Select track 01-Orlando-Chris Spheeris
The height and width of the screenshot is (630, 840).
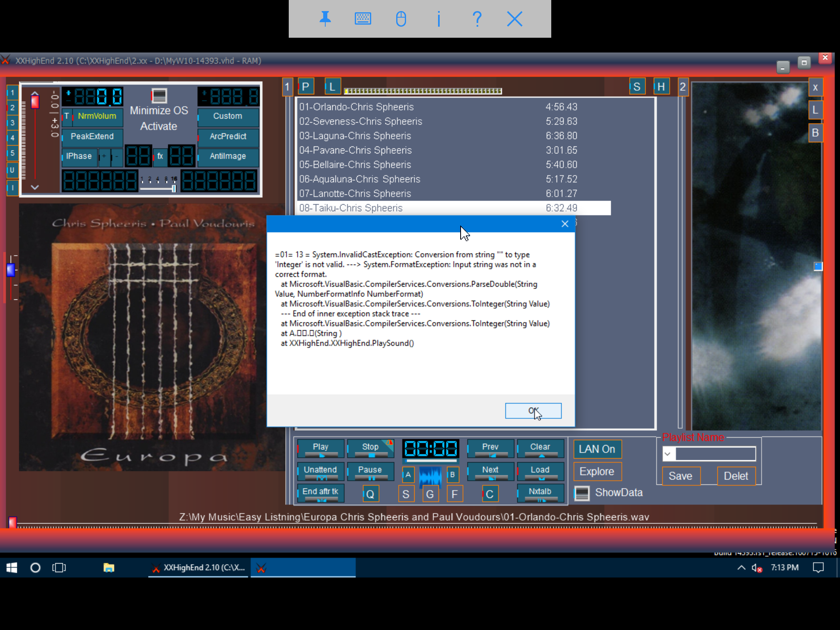454,107
